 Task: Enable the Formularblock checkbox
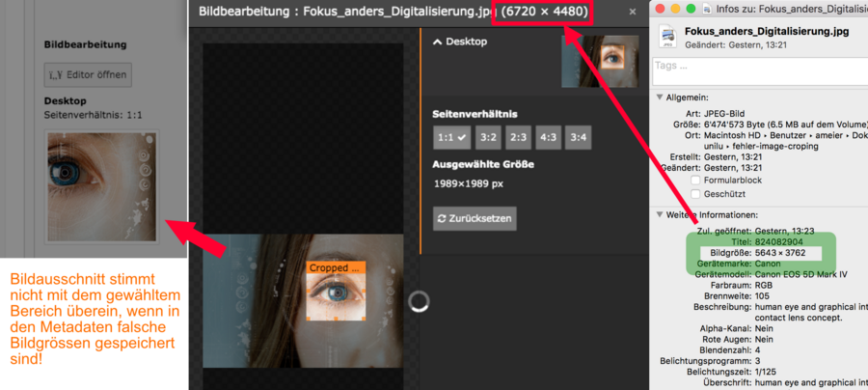tap(695, 181)
